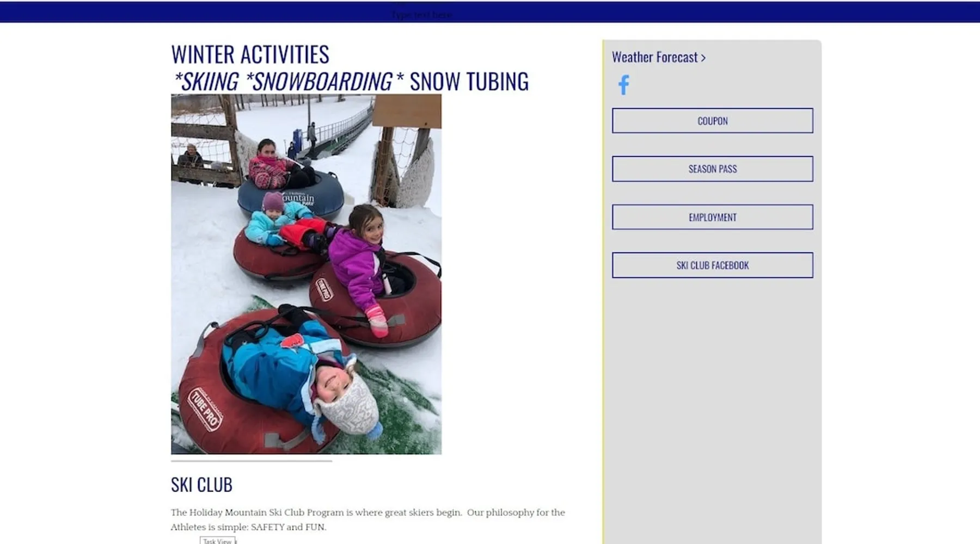
Task: Select the SNOW TUBING heading text
Action: pyautogui.click(x=469, y=82)
